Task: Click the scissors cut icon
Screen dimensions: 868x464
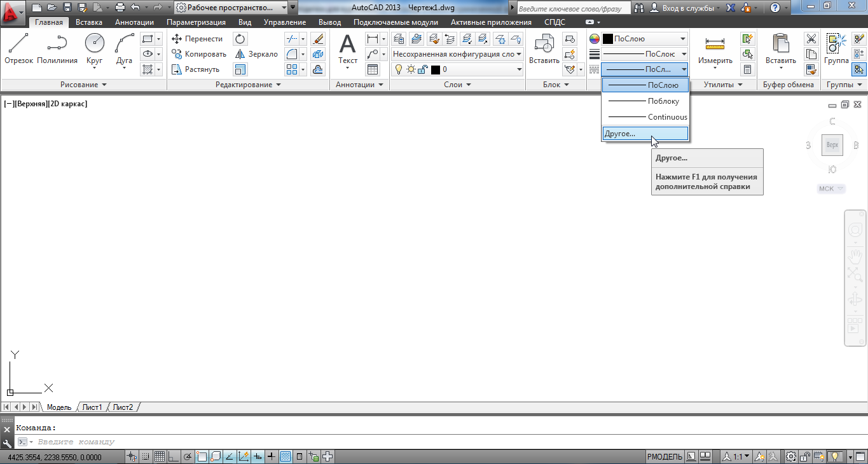Action: pos(811,39)
